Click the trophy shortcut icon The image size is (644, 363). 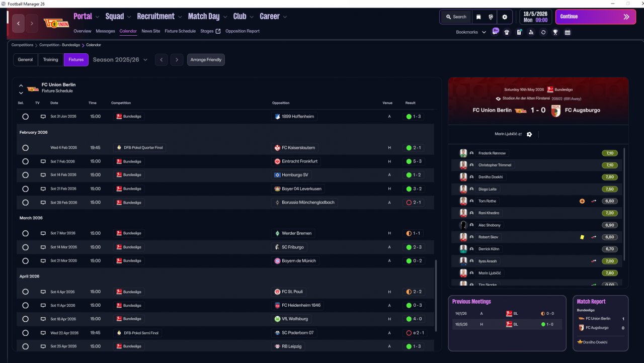click(555, 32)
